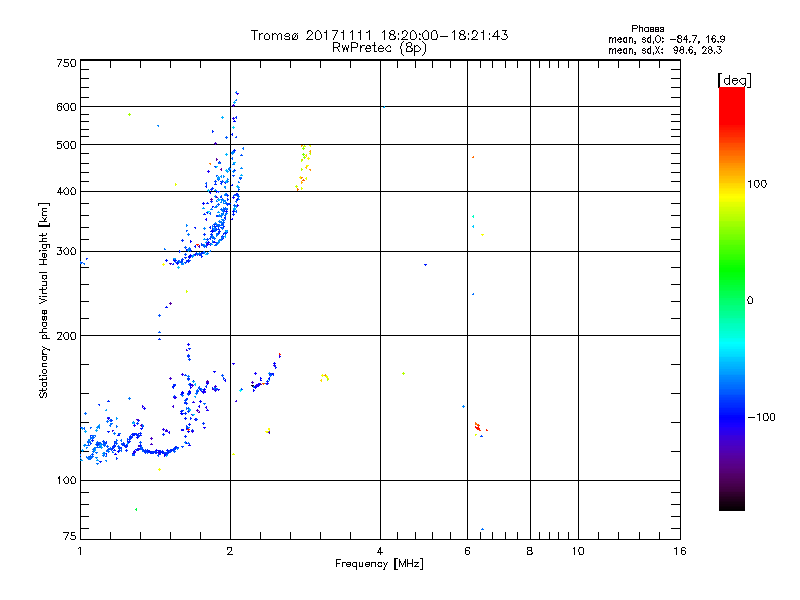Click the x-axis '4' tick label

pos(380,551)
